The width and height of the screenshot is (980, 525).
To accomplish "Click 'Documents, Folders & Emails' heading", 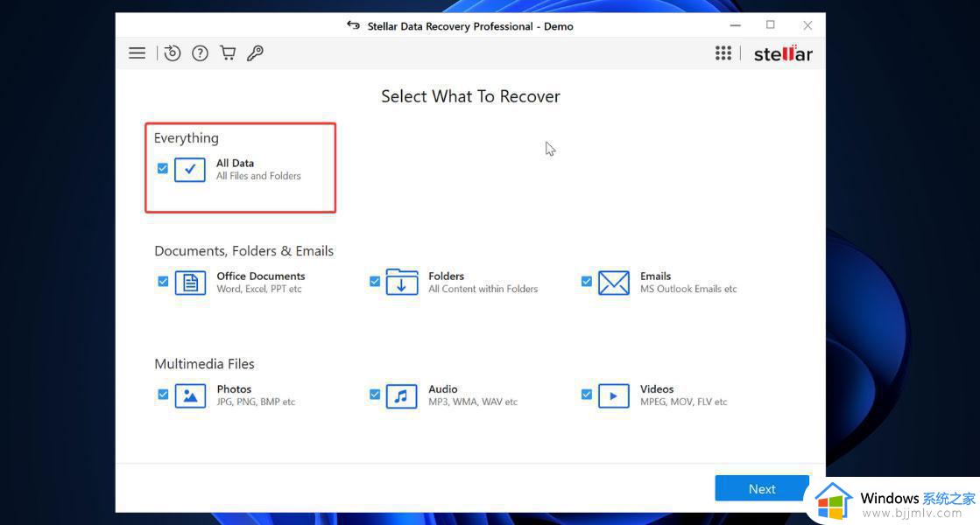I will 243,251.
